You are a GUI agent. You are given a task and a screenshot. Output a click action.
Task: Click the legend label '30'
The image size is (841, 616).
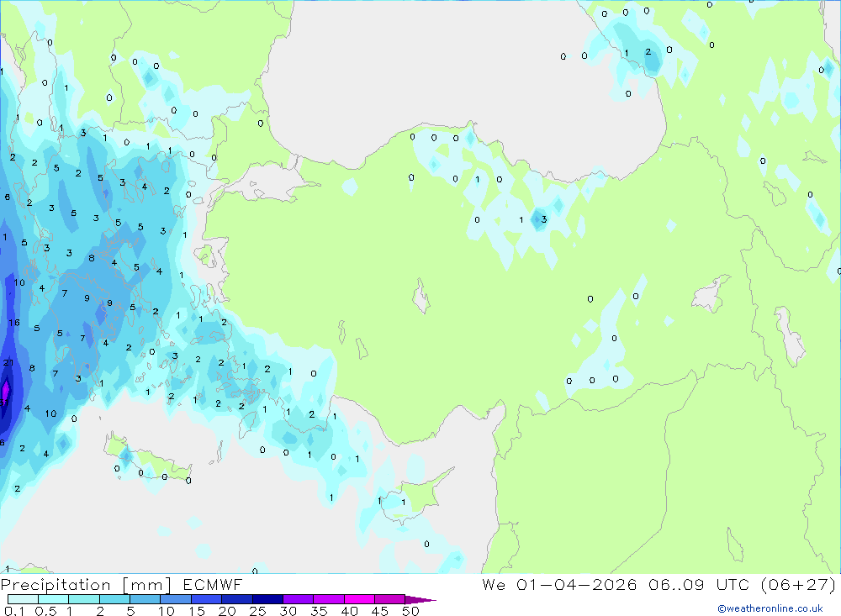pos(288,611)
